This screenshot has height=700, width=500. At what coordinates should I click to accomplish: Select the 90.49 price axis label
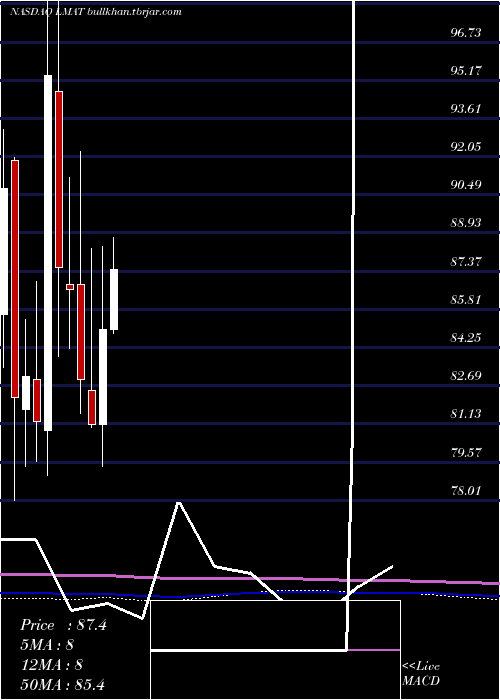466,185
